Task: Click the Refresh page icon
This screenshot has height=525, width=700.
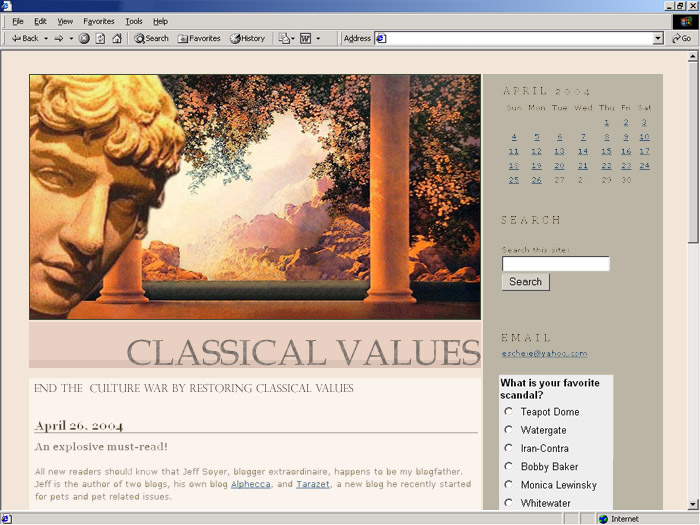Action: click(x=100, y=38)
